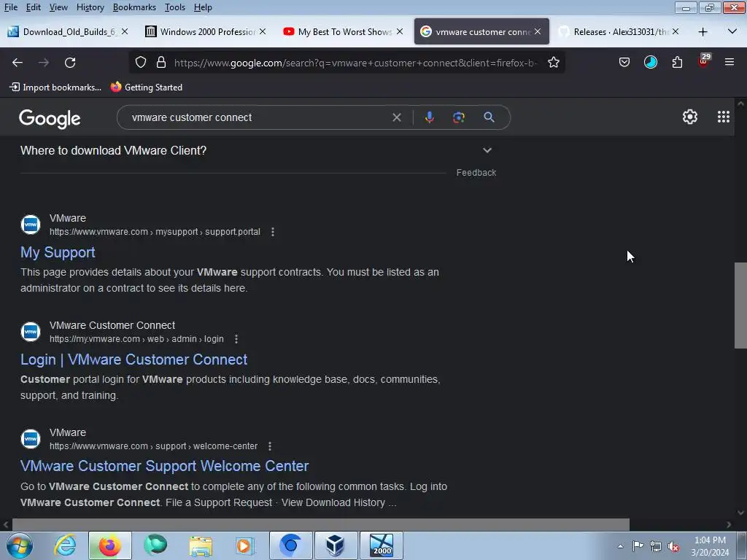The height and width of the screenshot is (560, 747).
Task: Open Google quick settings gear
Action: click(x=690, y=117)
